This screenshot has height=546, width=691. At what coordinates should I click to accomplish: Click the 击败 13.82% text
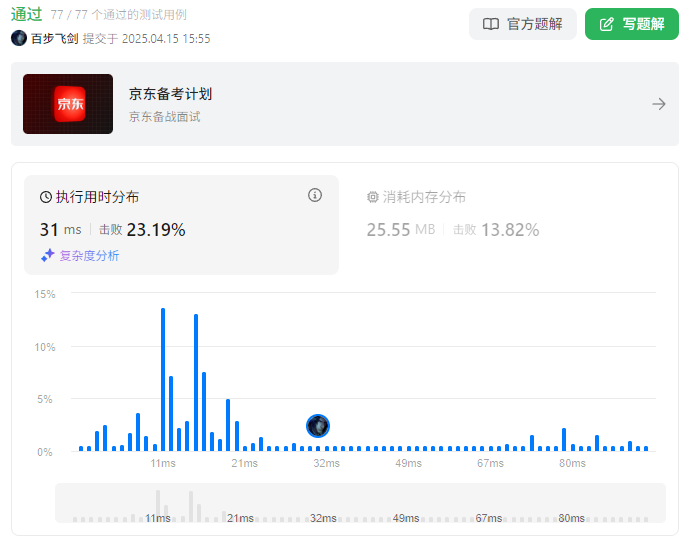tap(496, 230)
